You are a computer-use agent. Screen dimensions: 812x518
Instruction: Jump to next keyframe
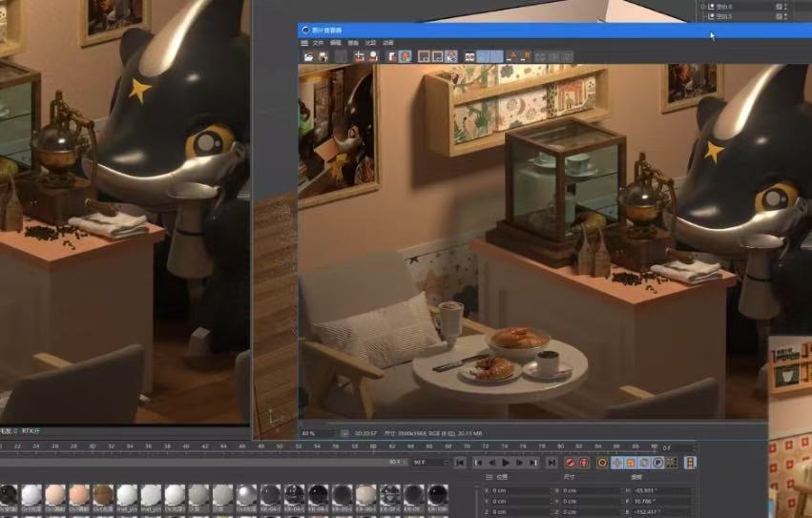pyautogui.click(x=533, y=463)
